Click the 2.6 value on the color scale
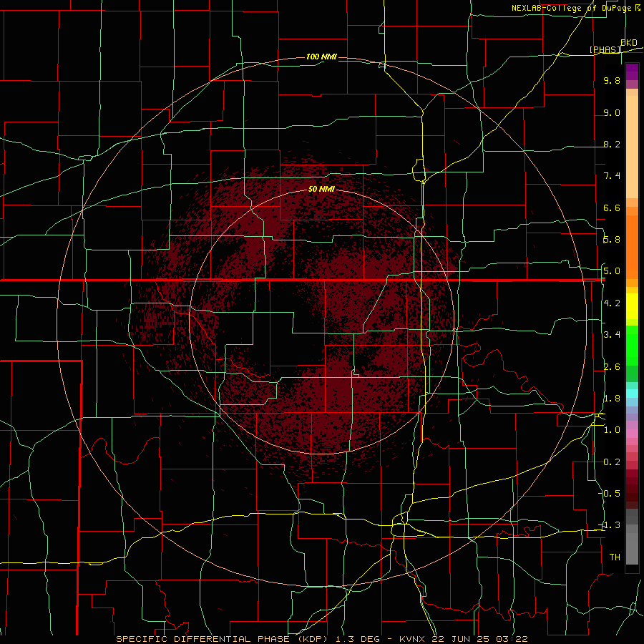 612,367
